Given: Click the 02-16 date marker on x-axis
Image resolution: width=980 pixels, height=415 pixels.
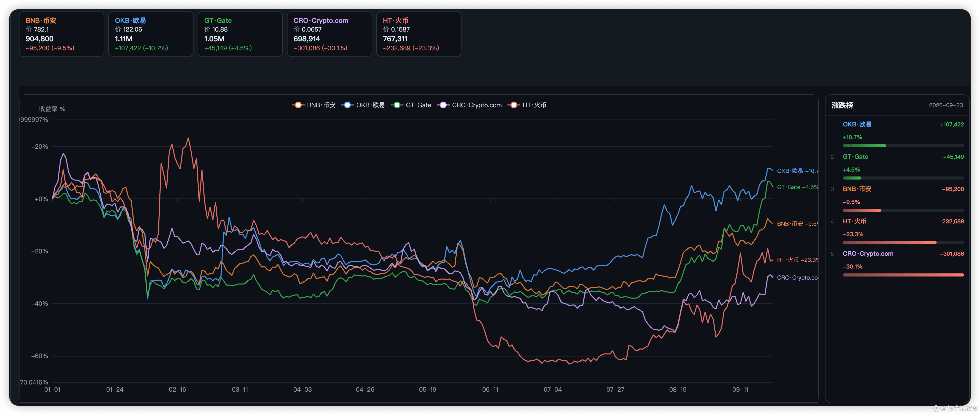Looking at the screenshot, I should point(177,390).
